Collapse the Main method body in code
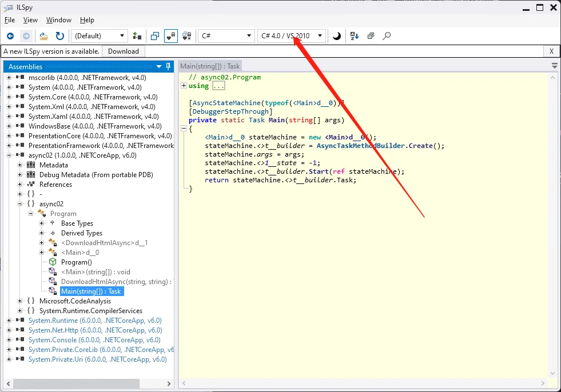 184,129
